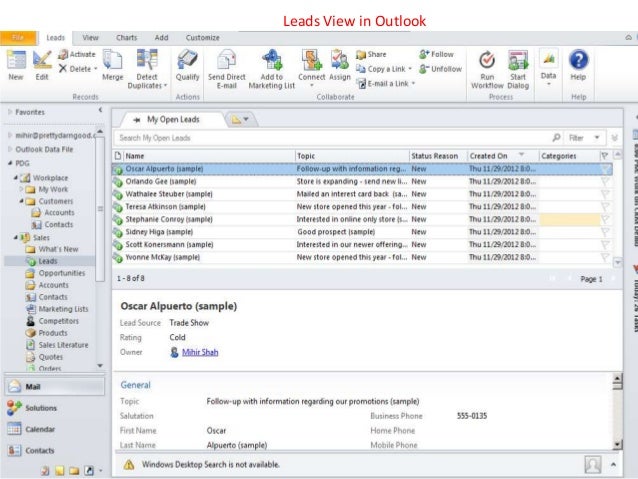Toggle flag for Teresa Atkinson row
Viewport: 638px width, 479px height.
point(605,206)
